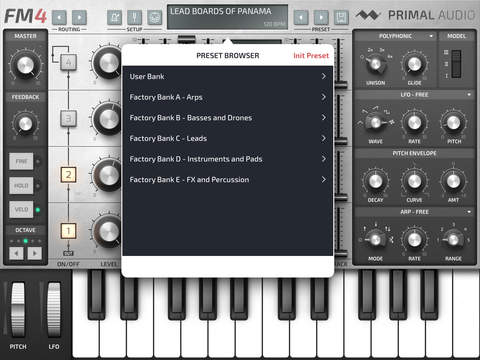Image resolution: width=480 pixels, height=360 pixels.
Task: Click the arpeggiator RATE knob
Action: (x=414, y=240)
